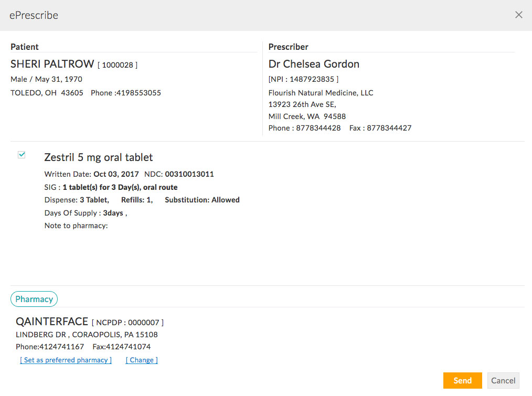
Task: Click Set as preferred pharmacy link
Action: 66,360
